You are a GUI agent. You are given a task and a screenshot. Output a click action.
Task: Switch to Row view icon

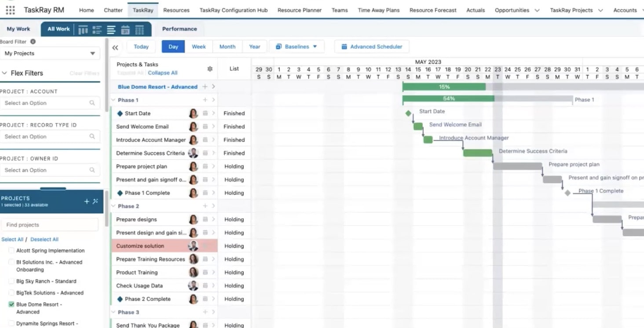[97, 30]
